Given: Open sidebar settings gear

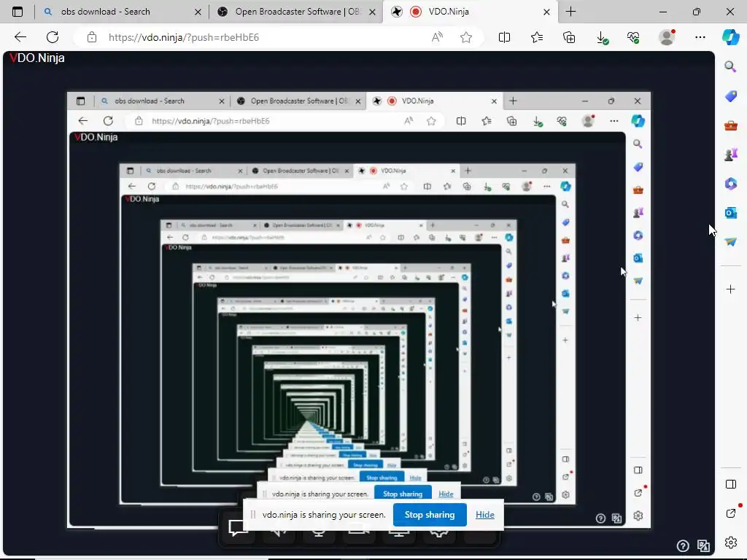Looking at the screenshot, I should (x=730, y=542).
